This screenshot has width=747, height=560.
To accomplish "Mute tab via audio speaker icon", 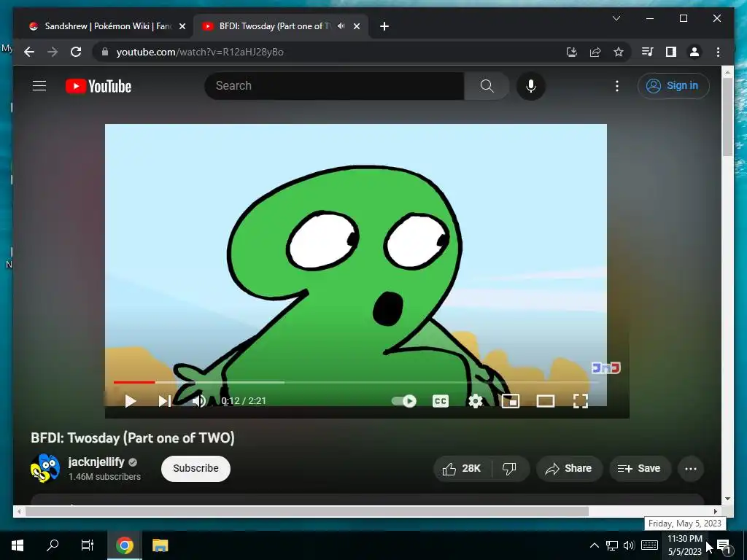I will click(x=341, y=26).
